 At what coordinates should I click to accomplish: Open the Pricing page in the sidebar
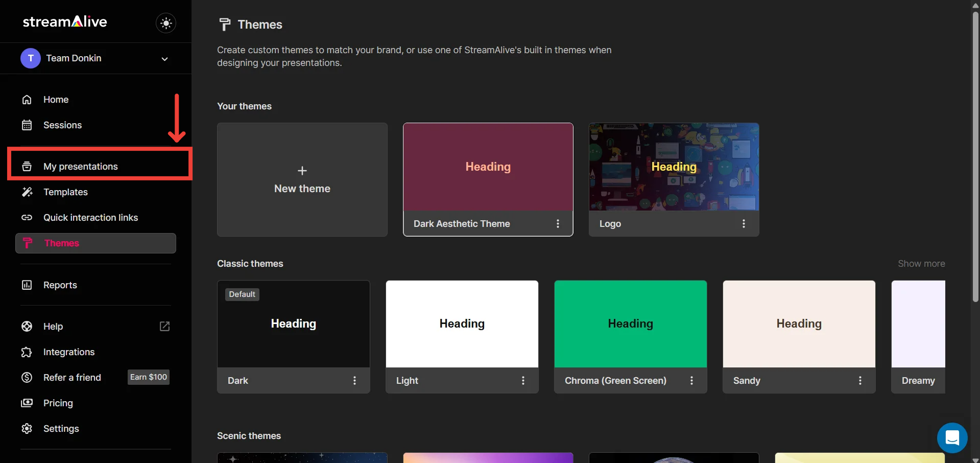coord(58,403)
